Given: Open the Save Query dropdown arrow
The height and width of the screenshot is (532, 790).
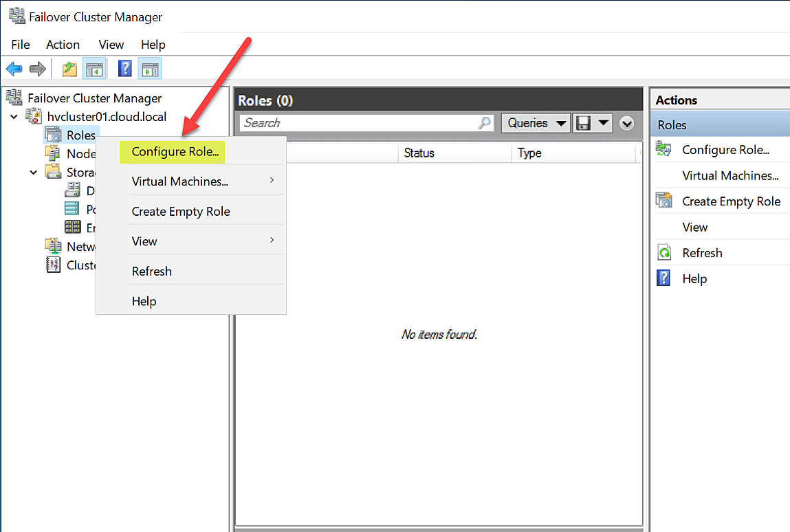Looking at the screenshot, I should (603, 123).
